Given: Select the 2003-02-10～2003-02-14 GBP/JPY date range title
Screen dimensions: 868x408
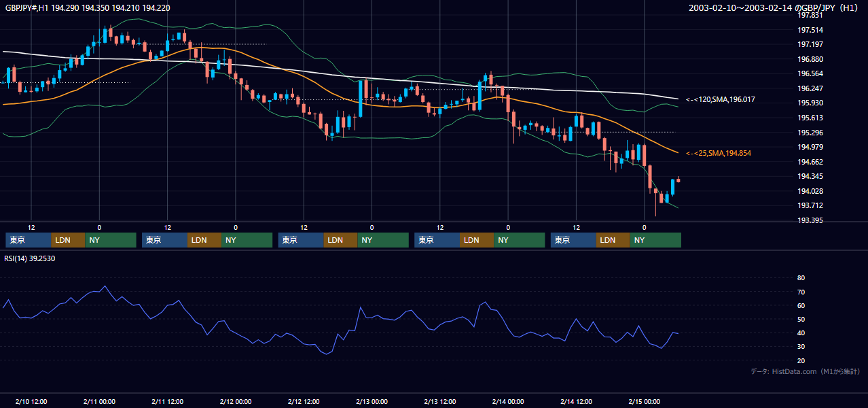Looking at the screenshot, I should click(x=774, y=8).
